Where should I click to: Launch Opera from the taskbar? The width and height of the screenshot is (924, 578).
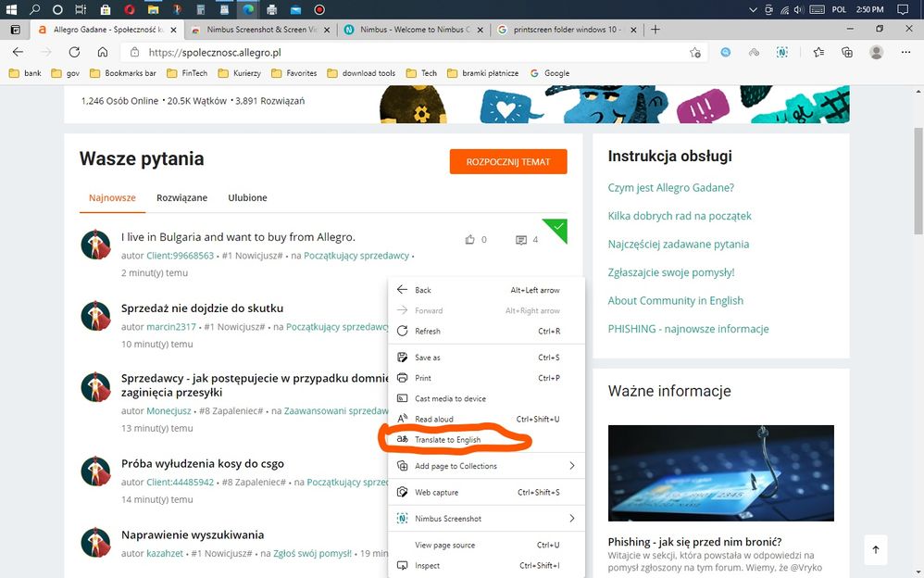[129, 9]
